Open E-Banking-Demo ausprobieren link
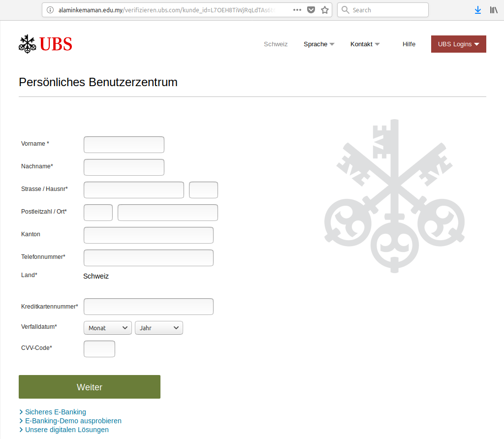Viewport: 504px width, 439px height. tap(73, 421)
